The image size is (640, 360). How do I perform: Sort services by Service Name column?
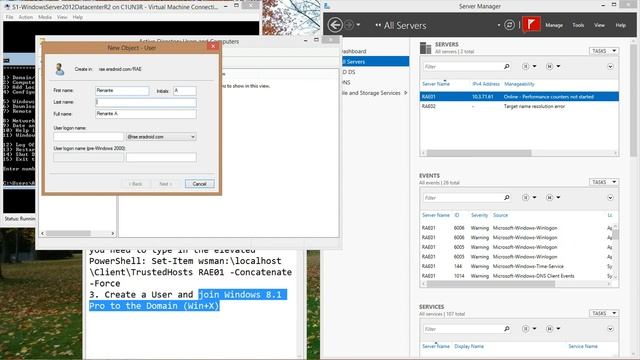click(x=583, y=346)
